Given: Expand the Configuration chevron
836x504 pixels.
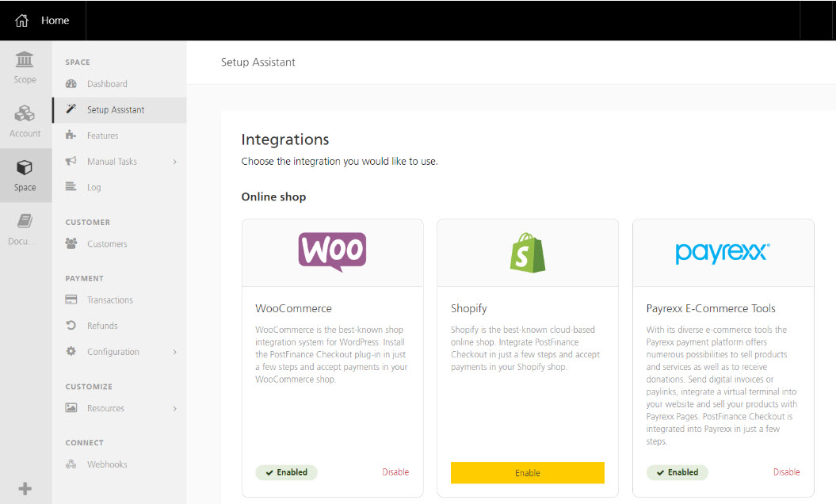Looking at the screenshot, I should [x=175, y=352].
